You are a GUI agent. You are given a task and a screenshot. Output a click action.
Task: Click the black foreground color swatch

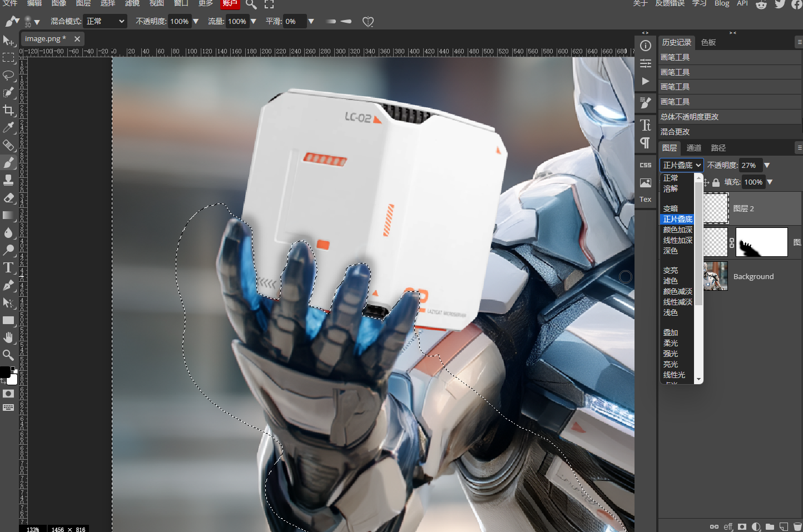[4, 372]
